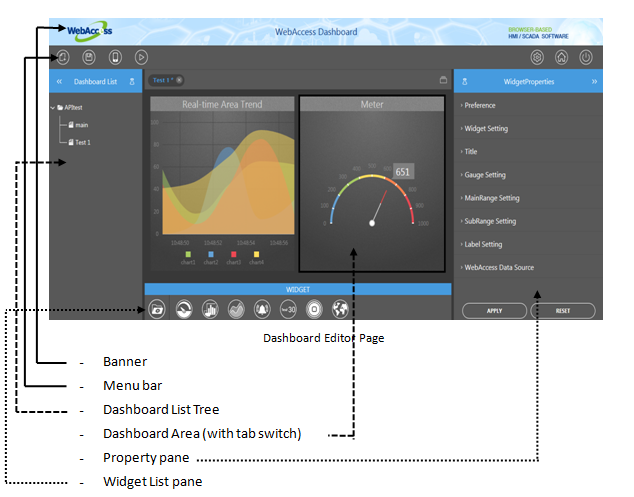Collapse the APItest folder node
This screenshot has height=497, width=634.
pyautogui.click(x=53, y=108)
